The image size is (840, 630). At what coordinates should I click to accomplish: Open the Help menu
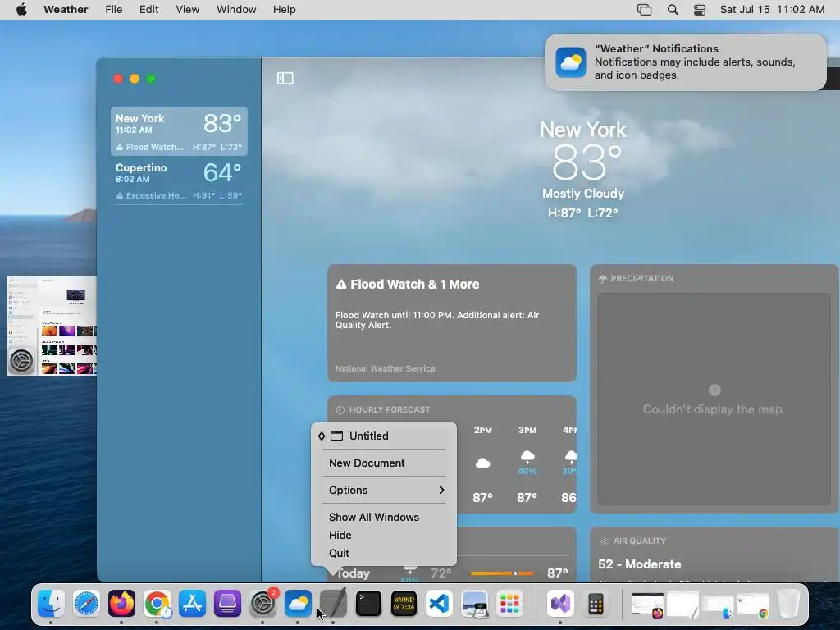coord(285,10)
